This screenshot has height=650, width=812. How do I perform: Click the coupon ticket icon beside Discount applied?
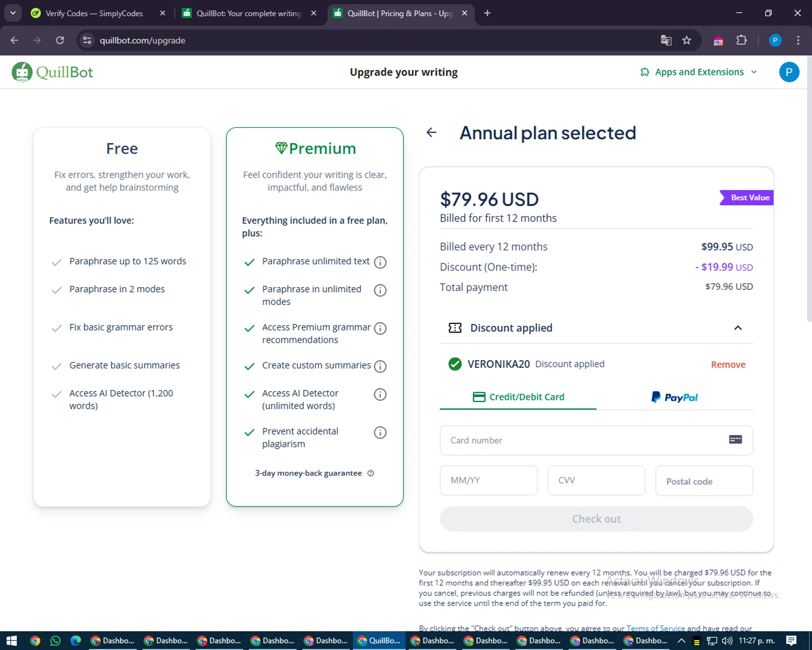[455, 328]
